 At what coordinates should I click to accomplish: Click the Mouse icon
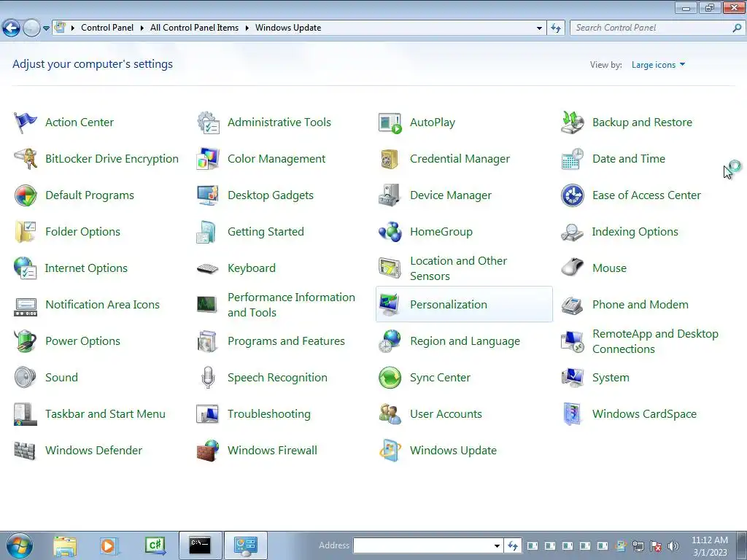coord(572,268)
